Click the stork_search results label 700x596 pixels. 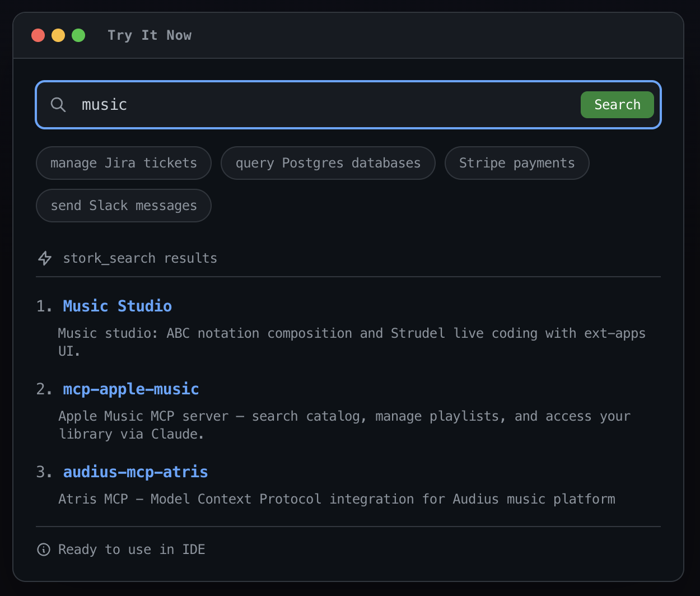(x=140, y=258)
